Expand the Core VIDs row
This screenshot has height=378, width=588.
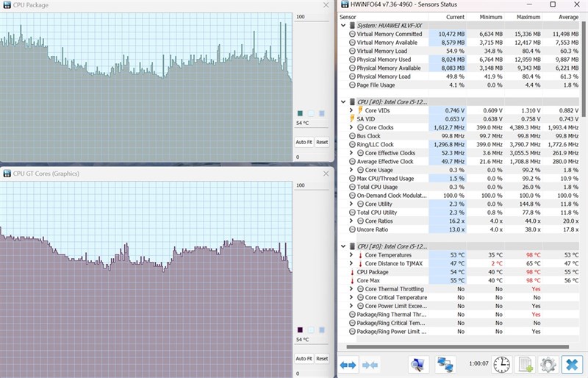[x=351, y=110]
